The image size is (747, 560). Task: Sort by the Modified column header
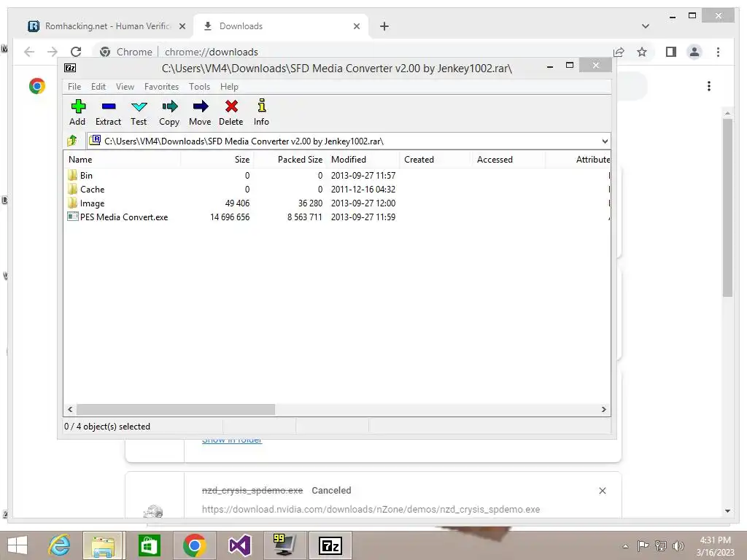[x=363, y=160]
